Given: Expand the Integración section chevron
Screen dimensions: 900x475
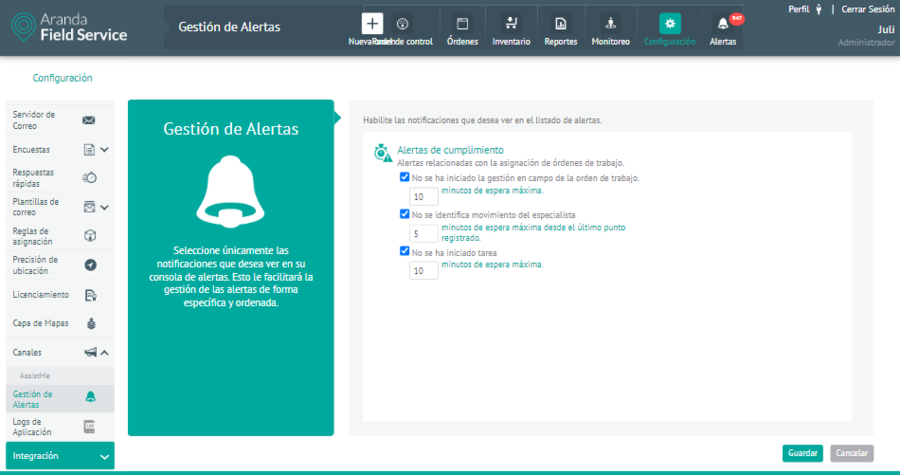Looking at the screenshot, I should 104,457.
